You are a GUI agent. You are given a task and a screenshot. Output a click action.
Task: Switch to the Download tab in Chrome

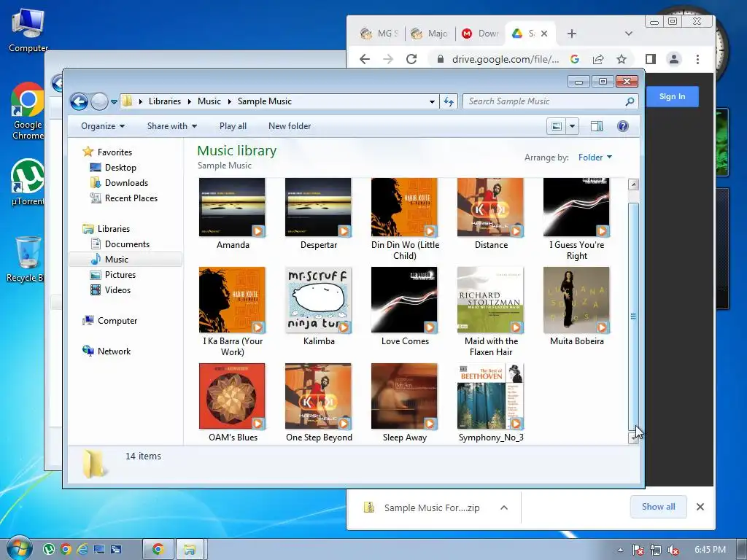tap(480, 34)
